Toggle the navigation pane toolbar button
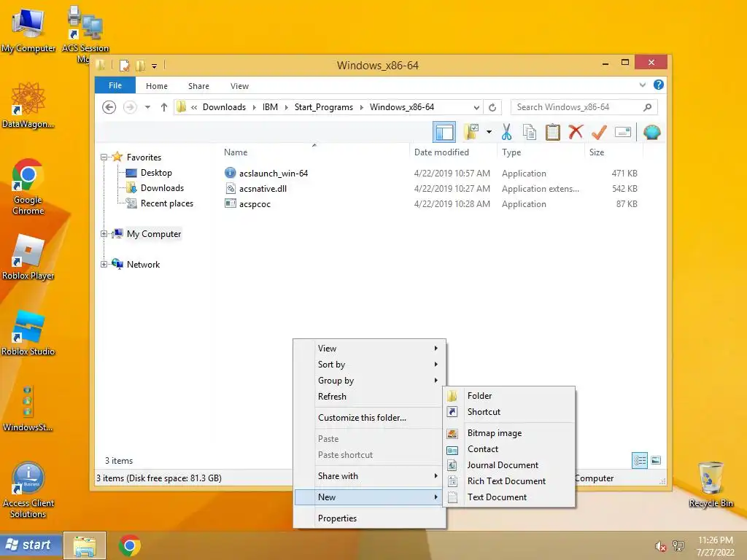Image resolution: width=747 pixels, height=560 pixels. click(x=444, y=132)
